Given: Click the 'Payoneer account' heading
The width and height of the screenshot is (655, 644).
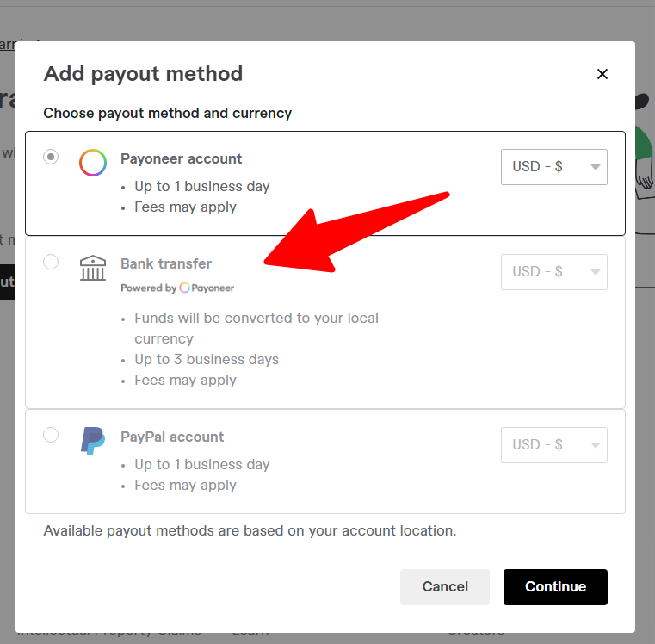Looking at the screenshot, I should (x=182, y=158).
